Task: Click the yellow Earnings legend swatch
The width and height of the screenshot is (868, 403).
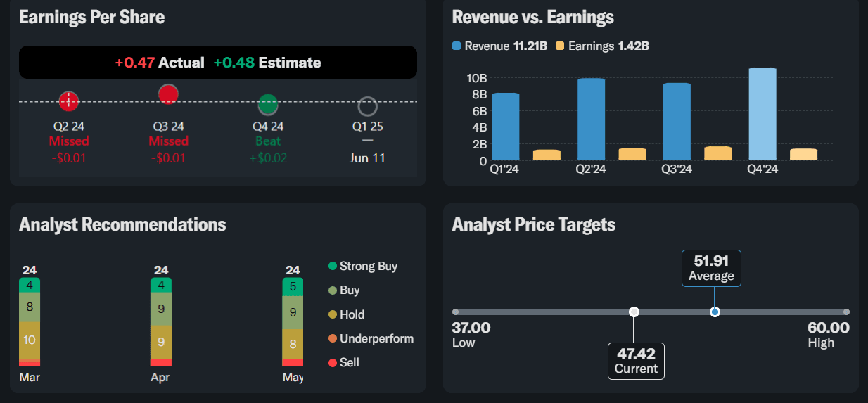Action: [560, 46]
